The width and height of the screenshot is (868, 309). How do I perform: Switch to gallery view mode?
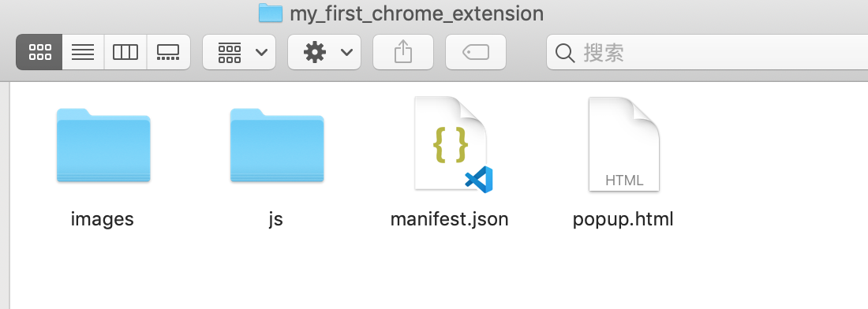(168, 52)
